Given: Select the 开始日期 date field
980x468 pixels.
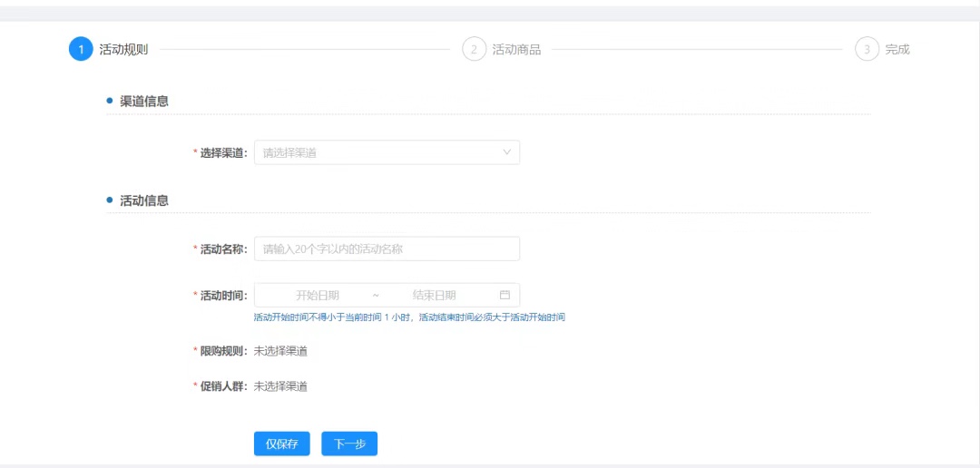Looking at the screenshot, I should pyautogui.click(x=318, y=296).
